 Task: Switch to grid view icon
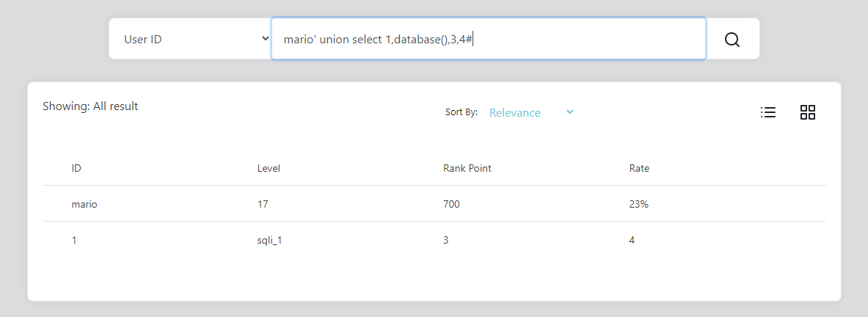tap(808, 112)
